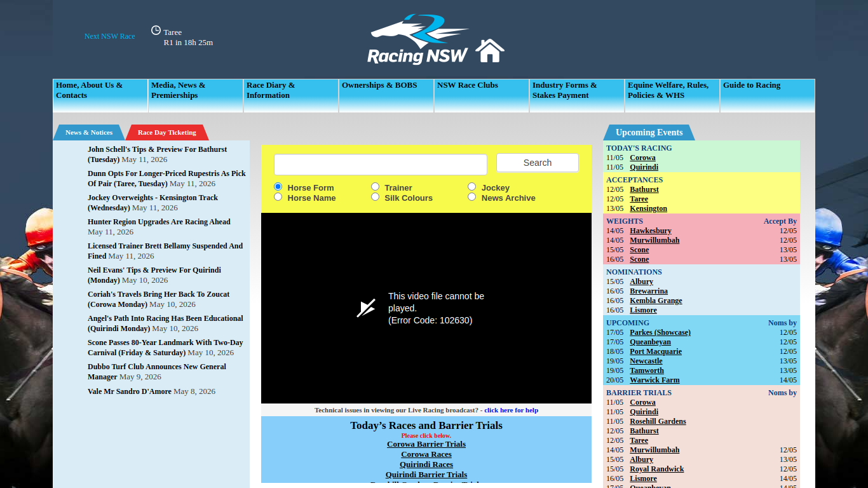Open Home, About Us & Contacts menu
The width and height of the screenshot is (868, 488).
100,96
